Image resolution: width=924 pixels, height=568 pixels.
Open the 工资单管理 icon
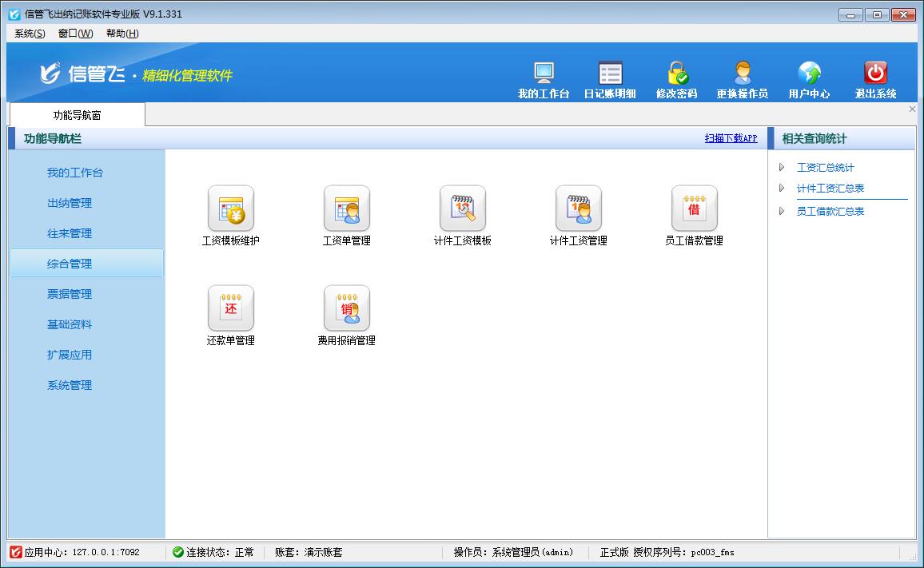coord(346,209)
